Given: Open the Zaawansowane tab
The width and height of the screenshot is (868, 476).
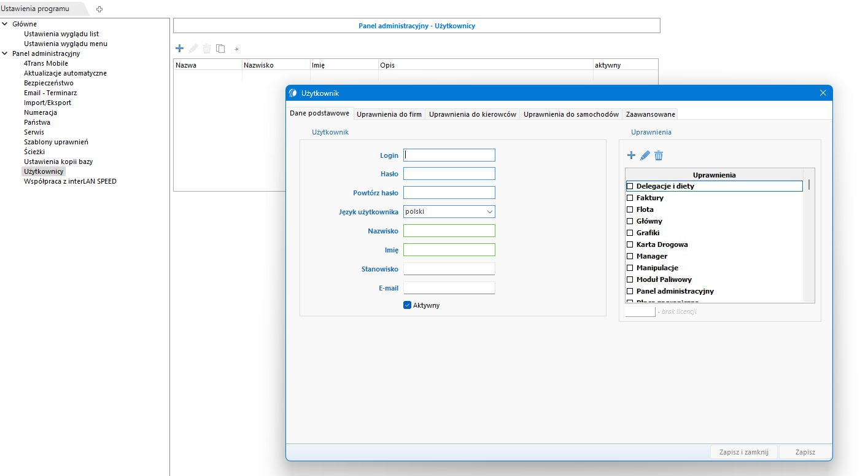Looking at the screenshot, I should (x=650, y=114).
